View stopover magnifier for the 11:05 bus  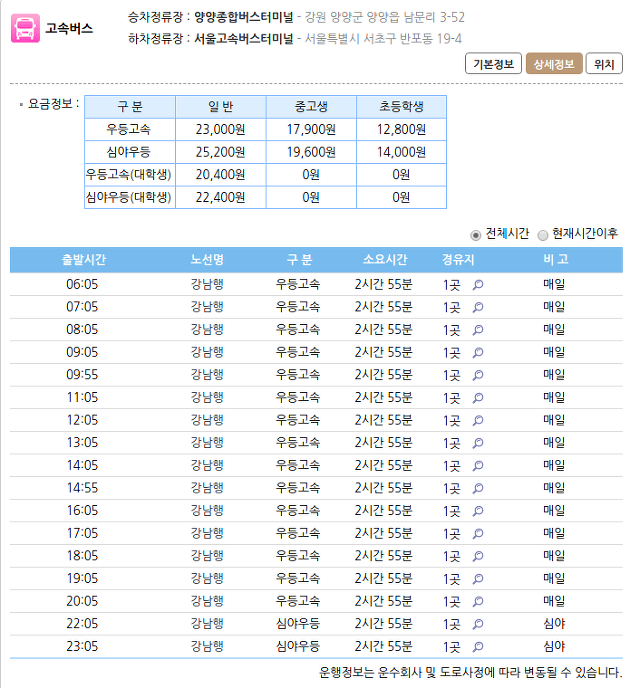coord(478,398)
